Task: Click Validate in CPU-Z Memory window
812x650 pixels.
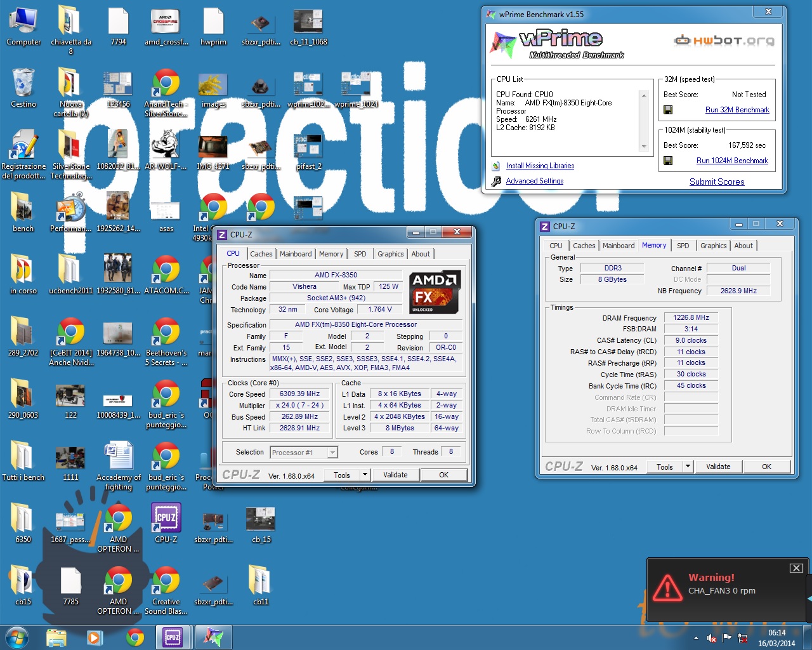Action: tap(718, 467)
